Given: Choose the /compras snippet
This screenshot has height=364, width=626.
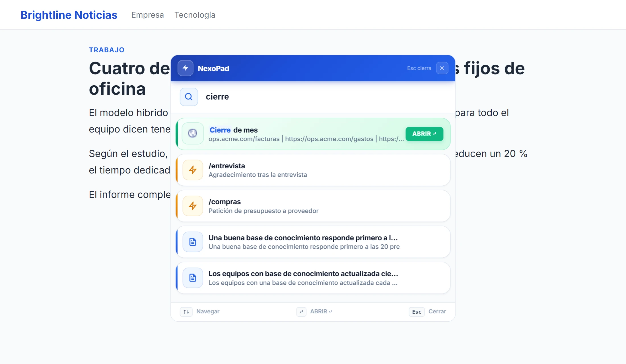Looking at the screenshot, I should point(313,206).
